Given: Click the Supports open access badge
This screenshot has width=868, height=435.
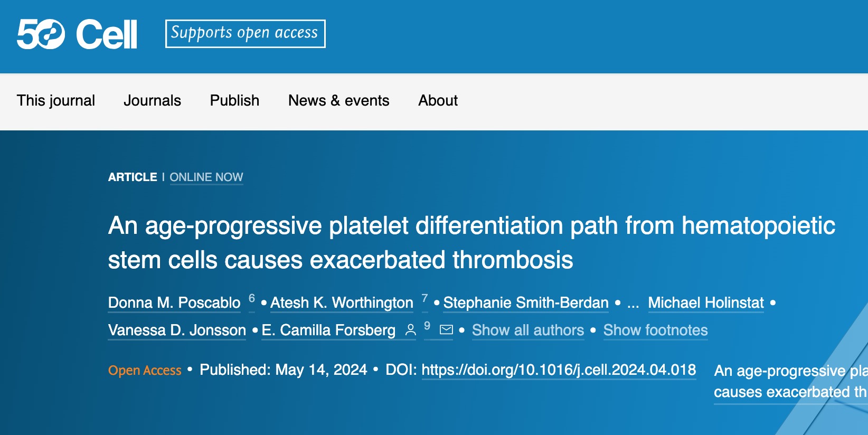Looking at the screenshot, I should click(245, 33).
